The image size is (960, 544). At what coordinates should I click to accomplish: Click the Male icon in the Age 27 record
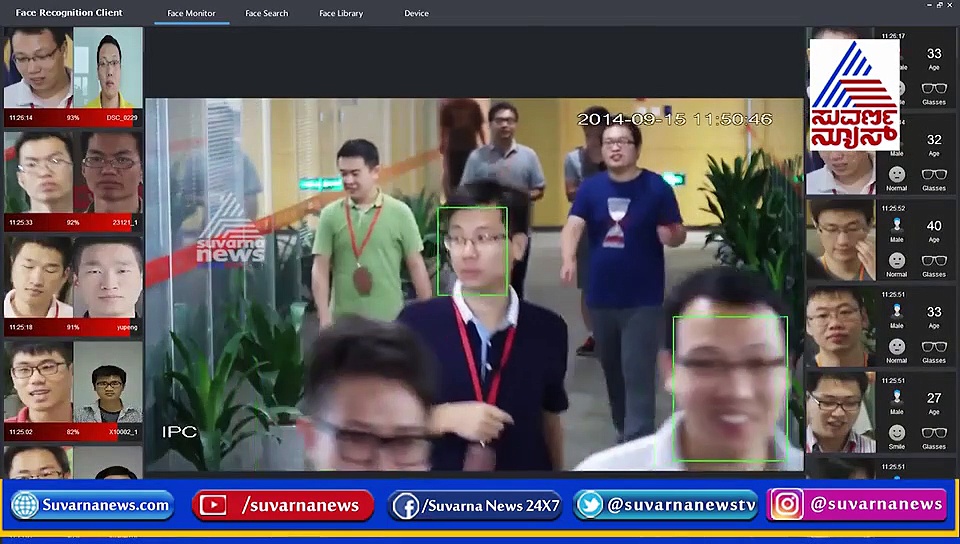point(897,398)
